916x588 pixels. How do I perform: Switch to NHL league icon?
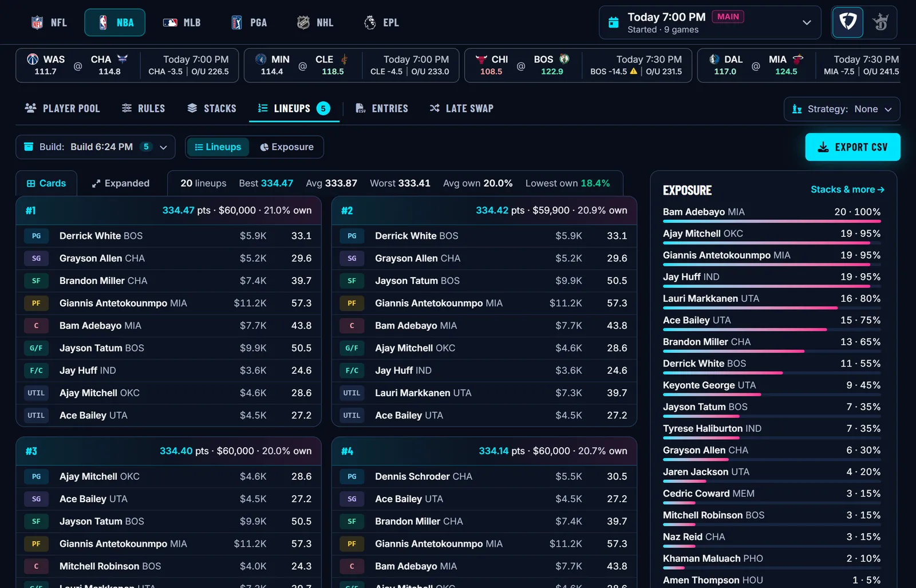[303, 23]
